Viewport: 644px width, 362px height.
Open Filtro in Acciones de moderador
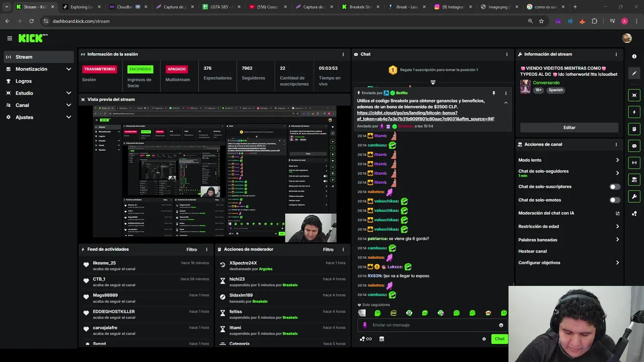click(328, 249)
